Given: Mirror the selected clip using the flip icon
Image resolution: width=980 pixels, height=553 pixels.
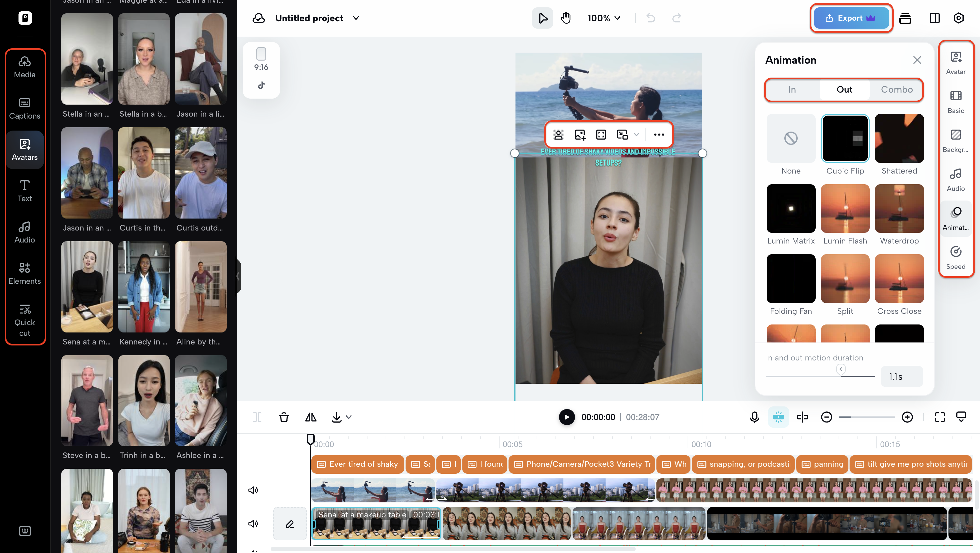Looking at the screenshot, I should (x=310, y=417).
